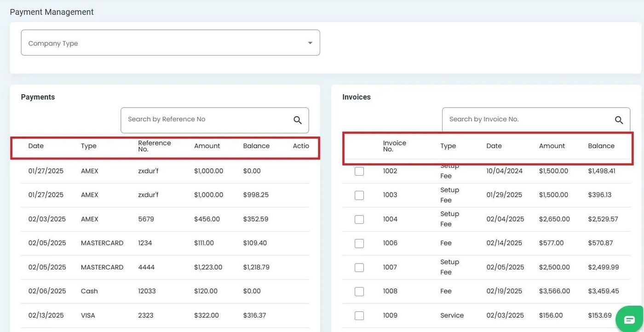This screenshot has height=332, width=644.
Task: Toggle the checkbox for invoice 1006
Action: [x=359, y=243]
